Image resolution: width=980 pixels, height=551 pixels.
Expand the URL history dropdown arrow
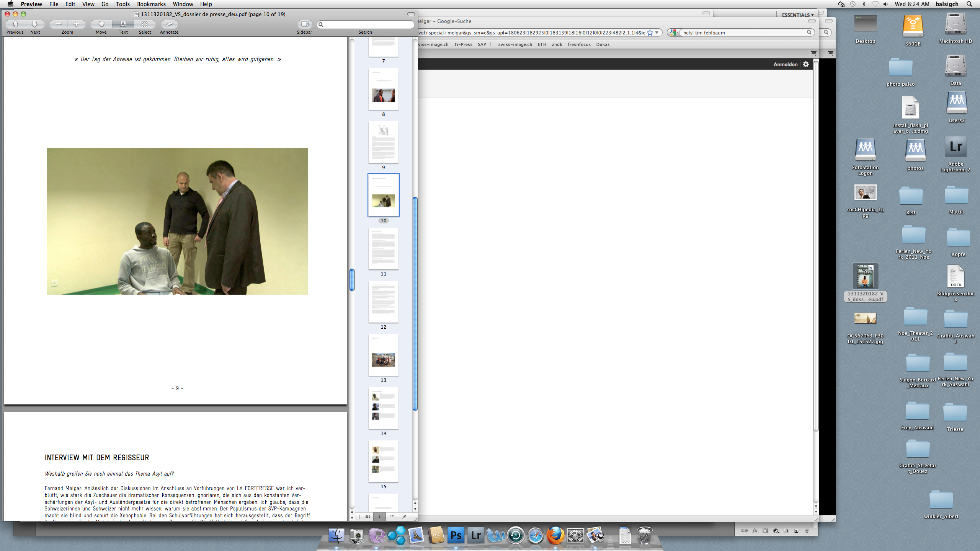click(x=657, y=33)
